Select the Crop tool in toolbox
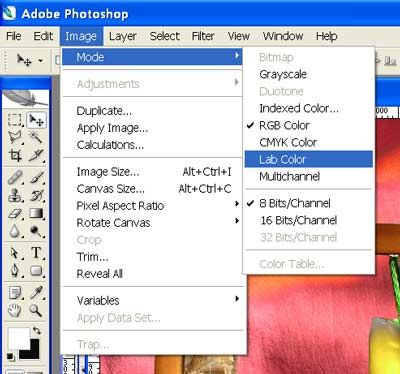Screen dimensions: 400x374 [15, 155]
